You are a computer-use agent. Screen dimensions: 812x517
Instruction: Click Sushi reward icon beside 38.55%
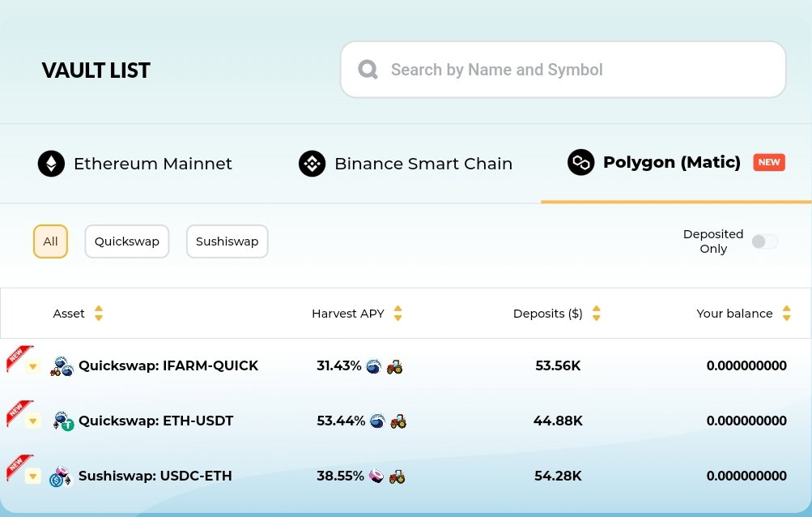pos(376,476)
